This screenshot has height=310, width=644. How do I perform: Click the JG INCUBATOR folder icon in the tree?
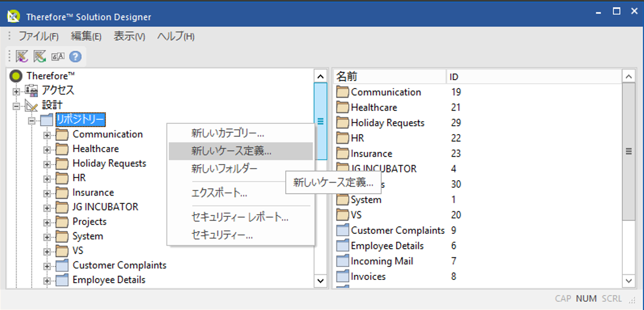click(62, 207)
